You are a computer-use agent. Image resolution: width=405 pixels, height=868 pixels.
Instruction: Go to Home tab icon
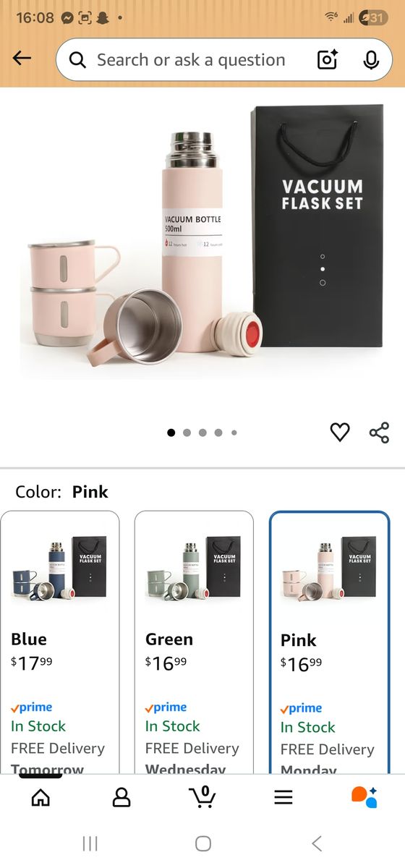click(41, 797)
